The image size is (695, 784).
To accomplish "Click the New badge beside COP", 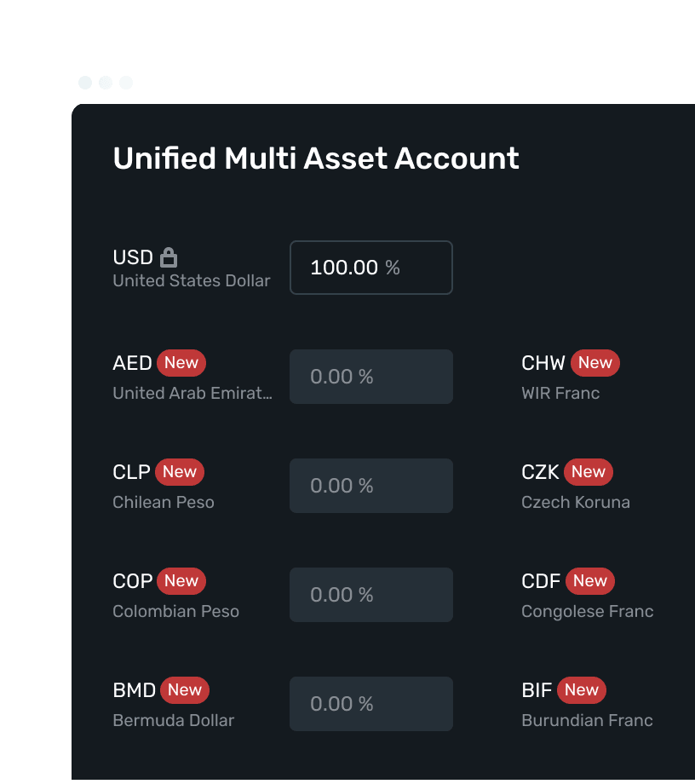I will point(181,581).
